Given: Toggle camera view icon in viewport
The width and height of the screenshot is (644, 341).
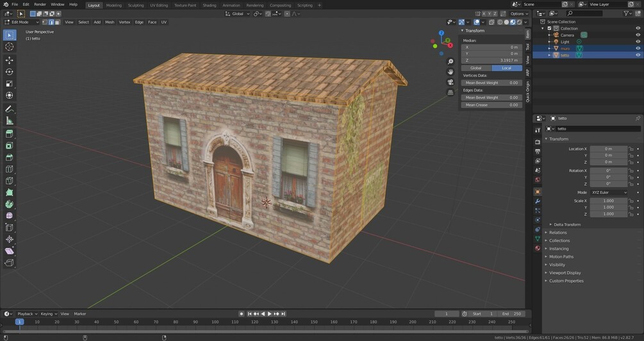Looking at the screenshot, I should tap(450, 82).
